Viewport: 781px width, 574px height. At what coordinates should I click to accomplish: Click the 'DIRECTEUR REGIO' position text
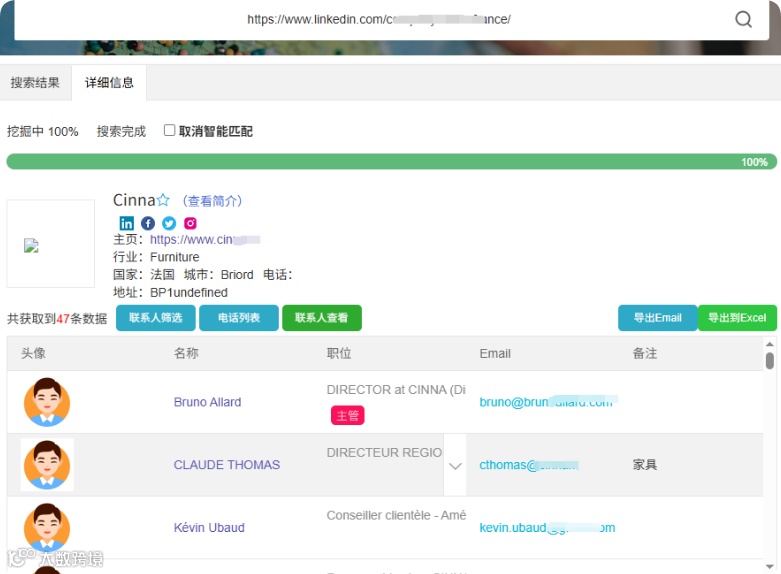[x=384, y=452]
